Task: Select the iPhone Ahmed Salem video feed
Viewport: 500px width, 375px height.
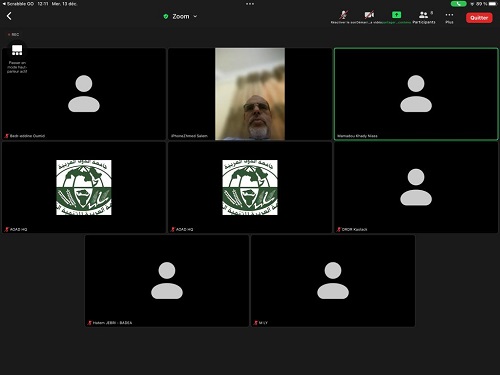Action: 250,94
